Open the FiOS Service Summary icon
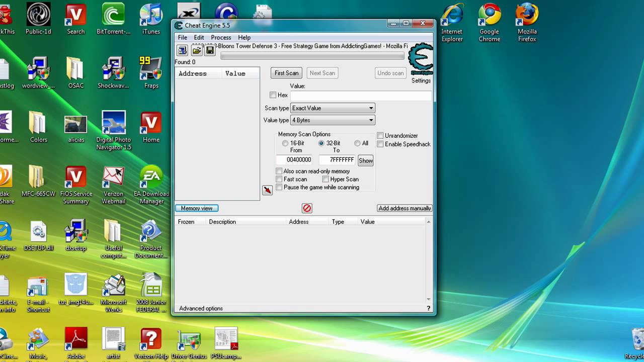644x362 pixels. (x=75, y=185)
